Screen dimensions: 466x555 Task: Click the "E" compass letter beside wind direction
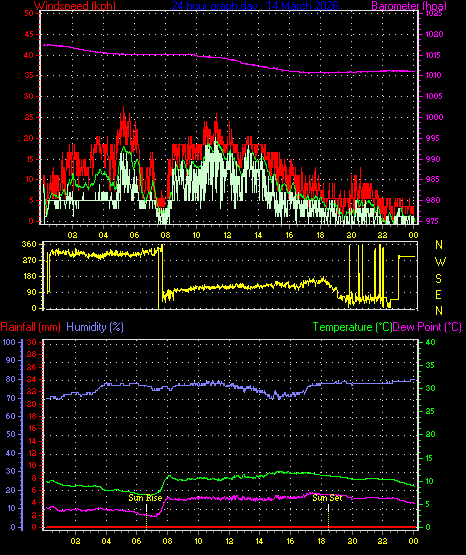[x=438, y=295]
